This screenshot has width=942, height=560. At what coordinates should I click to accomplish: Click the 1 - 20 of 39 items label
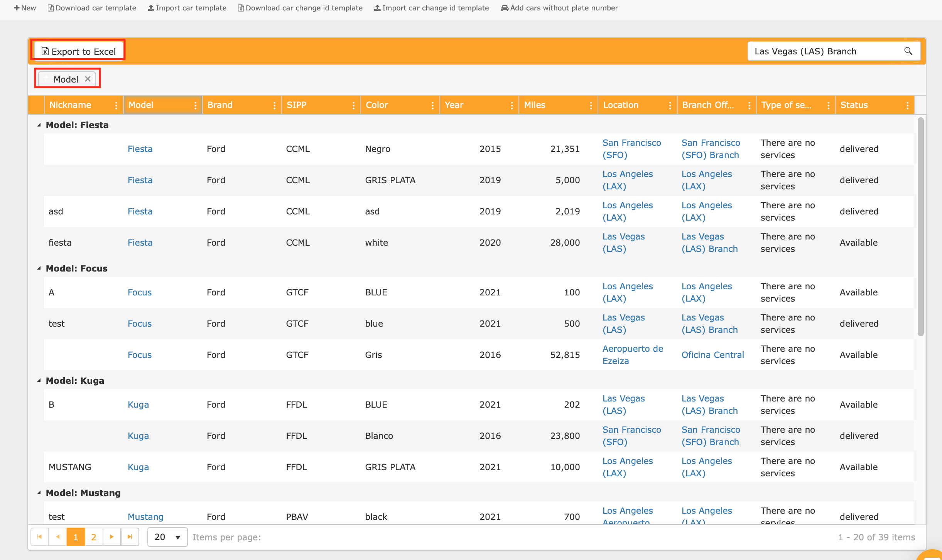coord(876,537)
